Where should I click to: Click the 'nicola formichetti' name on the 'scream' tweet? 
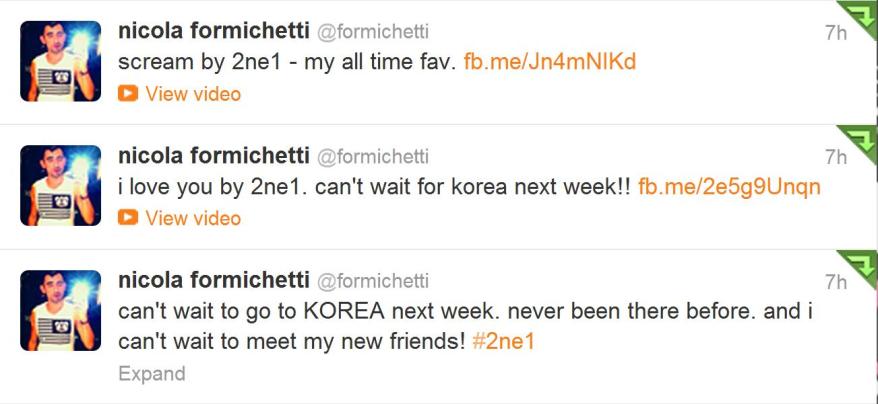213,32
